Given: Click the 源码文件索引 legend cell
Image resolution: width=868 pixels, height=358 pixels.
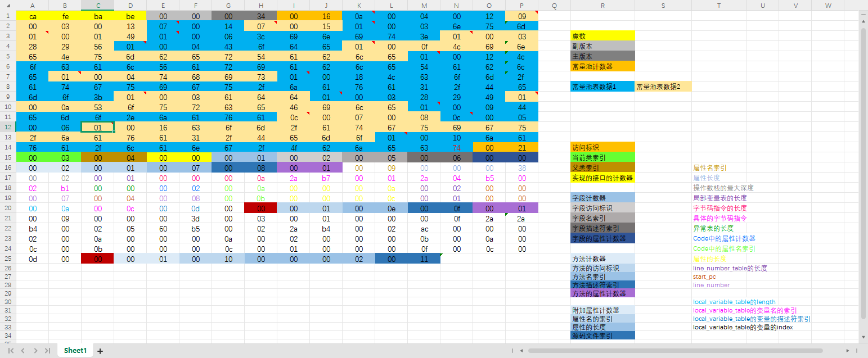Looking at the screenshot, I should tap(602, 336).
